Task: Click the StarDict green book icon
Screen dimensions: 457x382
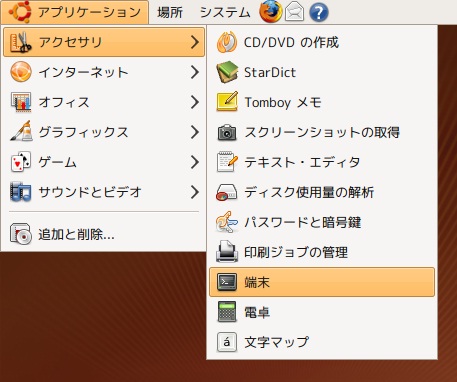Action: point(227,72)
